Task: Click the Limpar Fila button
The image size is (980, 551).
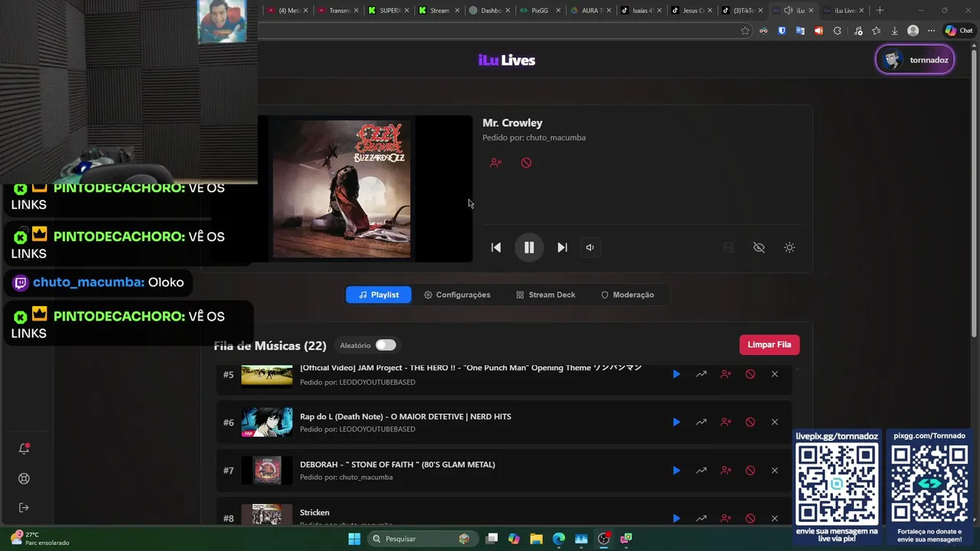Action: click(x=769, y=344)
